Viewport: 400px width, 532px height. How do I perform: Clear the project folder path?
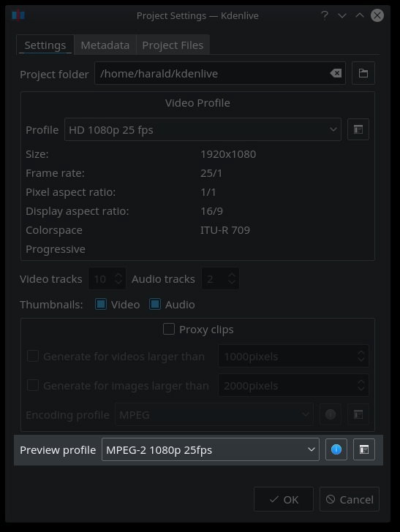pos(336,73)
